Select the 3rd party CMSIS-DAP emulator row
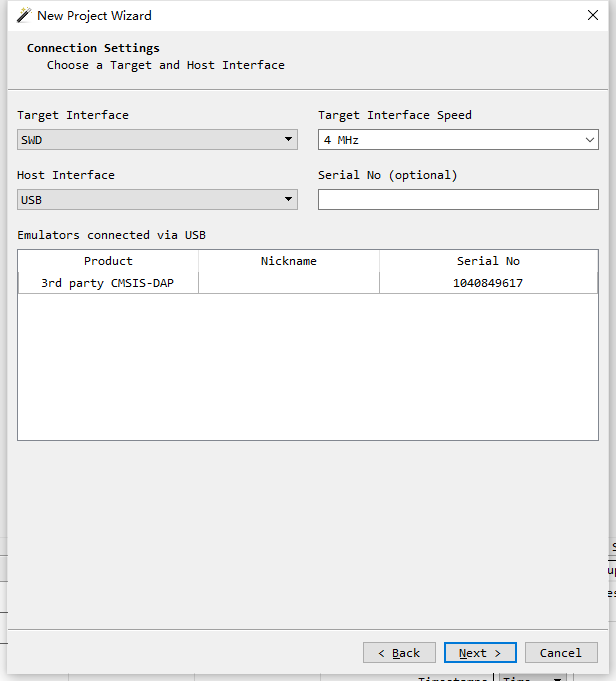Image resolution: width=616 pixels, height=681 pixels. 108,283
